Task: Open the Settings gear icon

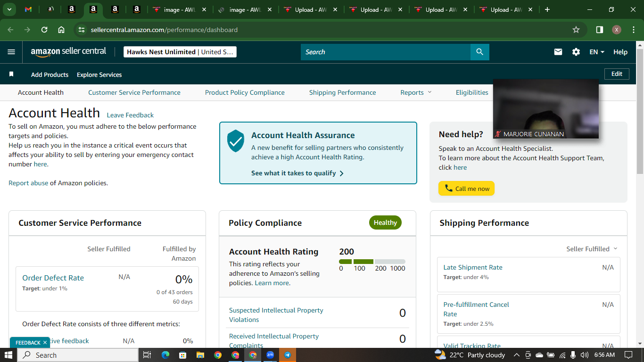Action: point(576,52)
